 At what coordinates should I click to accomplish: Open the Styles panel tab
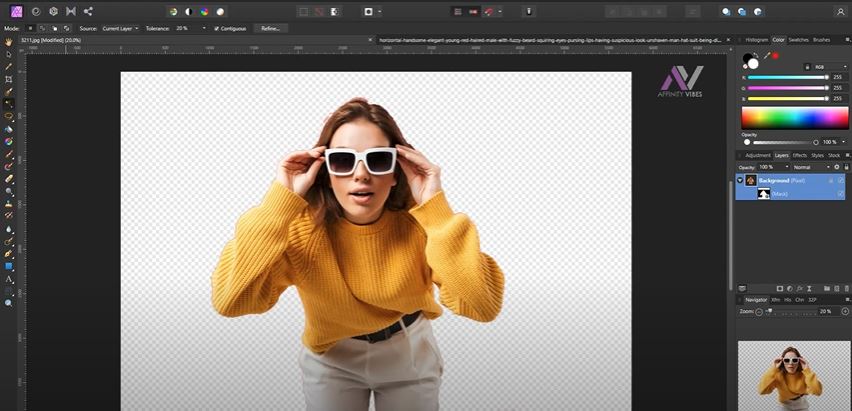click(x=817, y=155)
